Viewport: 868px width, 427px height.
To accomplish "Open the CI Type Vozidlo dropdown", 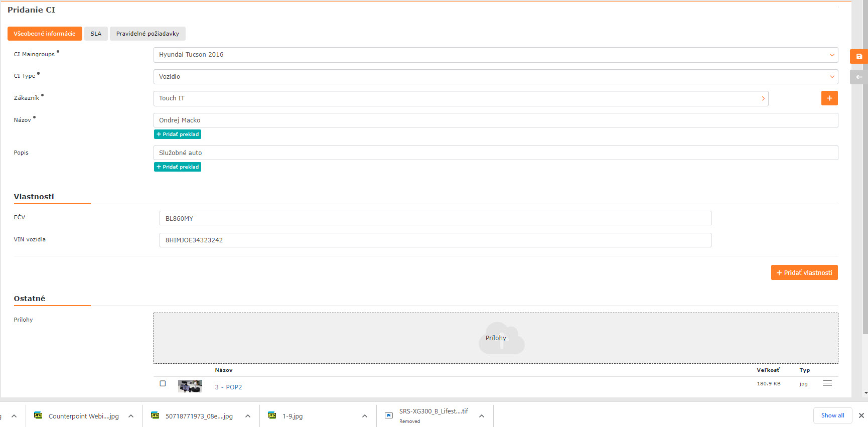I will pos(831,77).
